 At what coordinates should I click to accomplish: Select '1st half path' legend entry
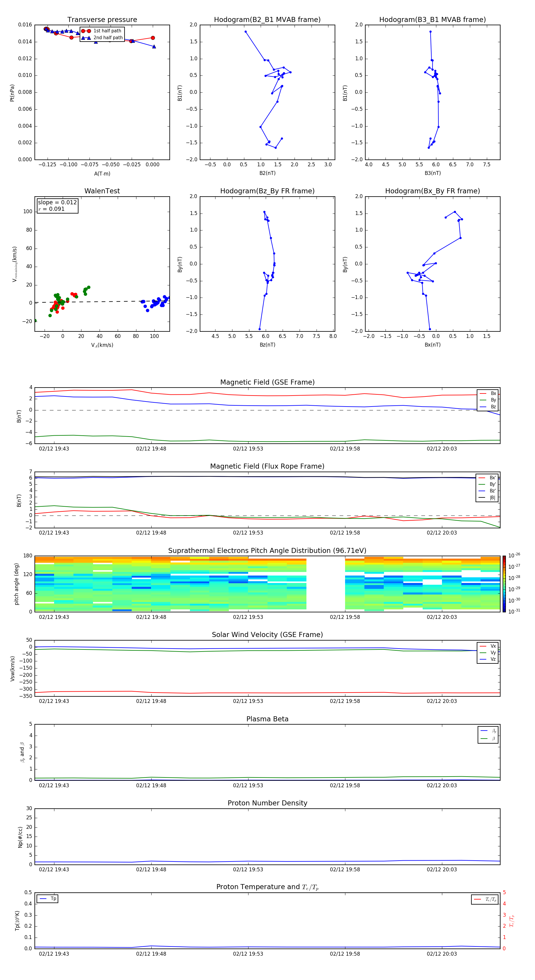pyautogui.click(x=102, y=31)
